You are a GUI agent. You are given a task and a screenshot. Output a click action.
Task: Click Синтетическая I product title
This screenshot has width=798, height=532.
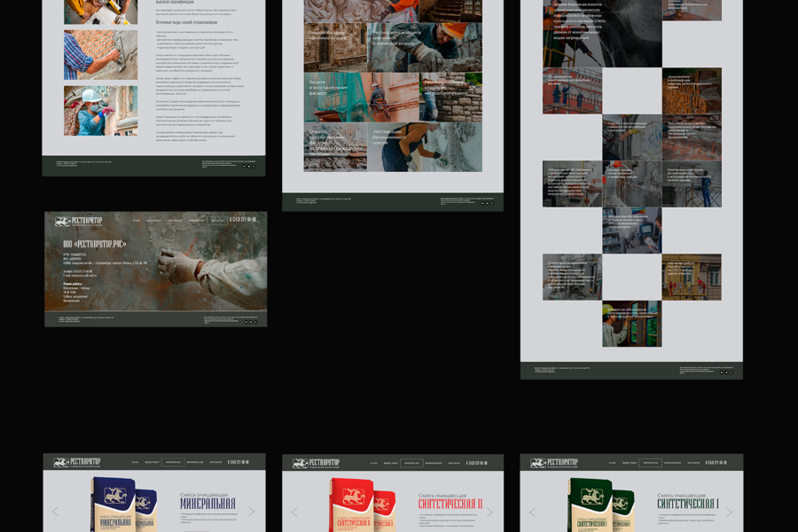click(x=688, y=504)
